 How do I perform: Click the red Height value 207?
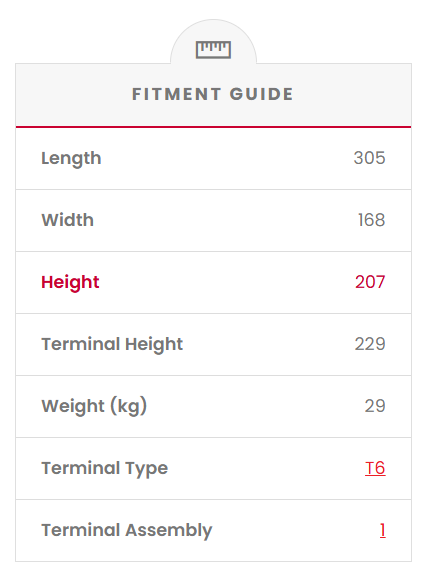370,282
